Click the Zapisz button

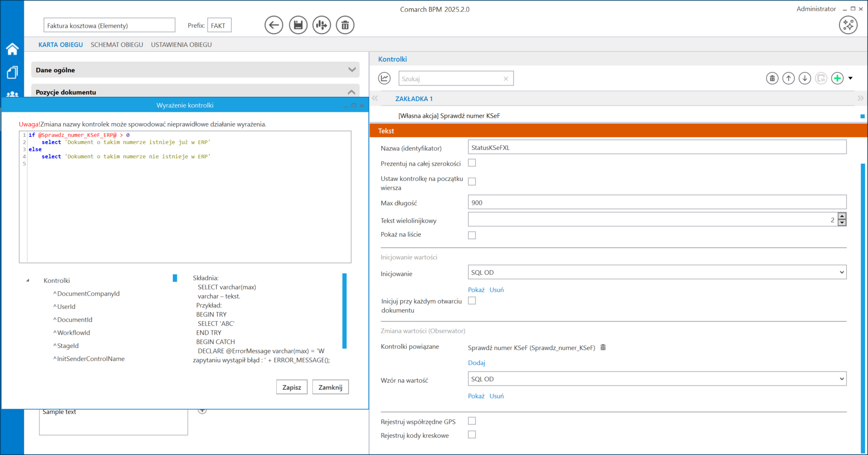pos(291,387)
